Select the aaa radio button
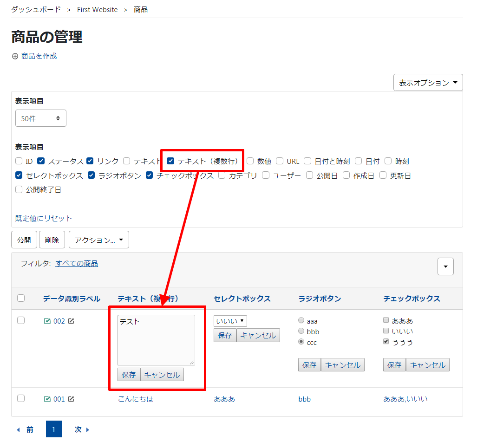The image size is (477, 448). (x=301, y=320)
